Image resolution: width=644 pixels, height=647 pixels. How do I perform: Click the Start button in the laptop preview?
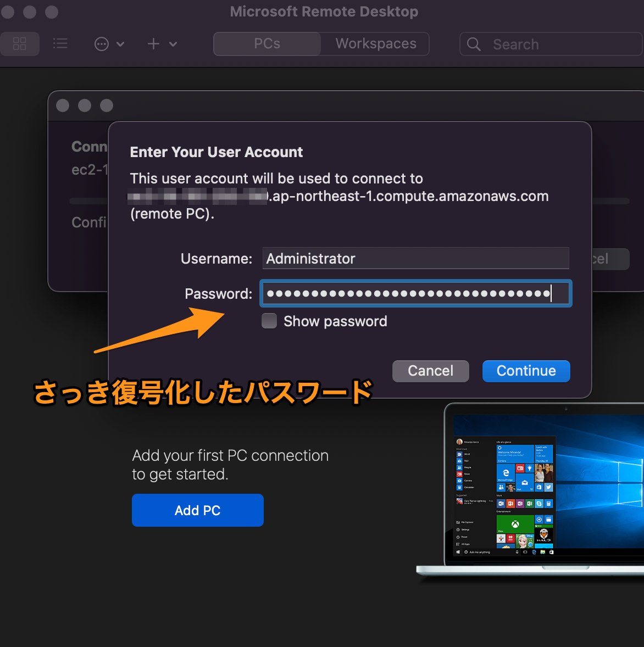pos(458,552)
